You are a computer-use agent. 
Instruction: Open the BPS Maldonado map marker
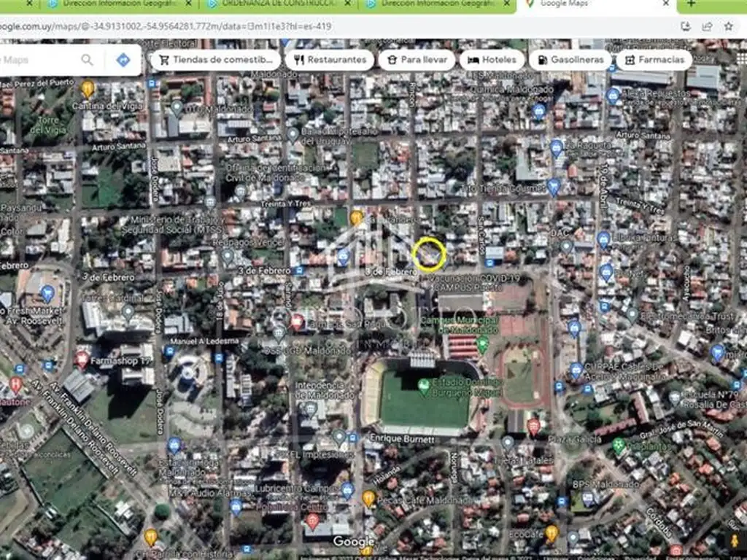588,498
